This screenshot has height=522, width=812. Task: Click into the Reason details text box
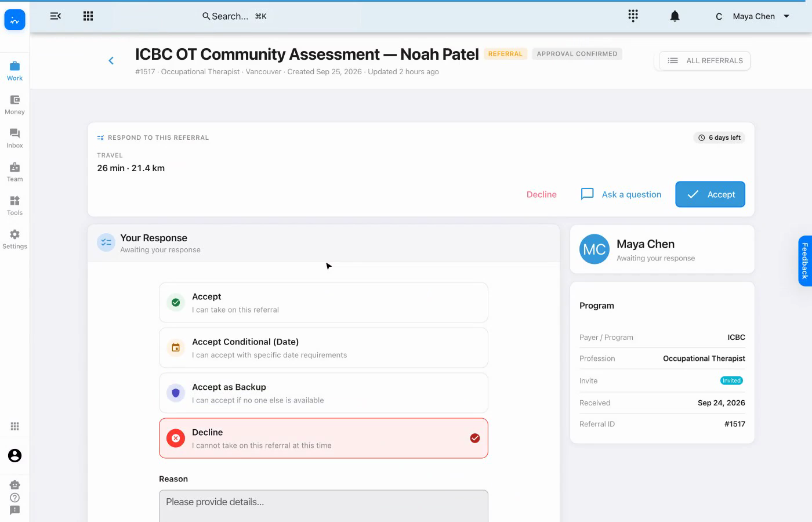pos(324,506)
